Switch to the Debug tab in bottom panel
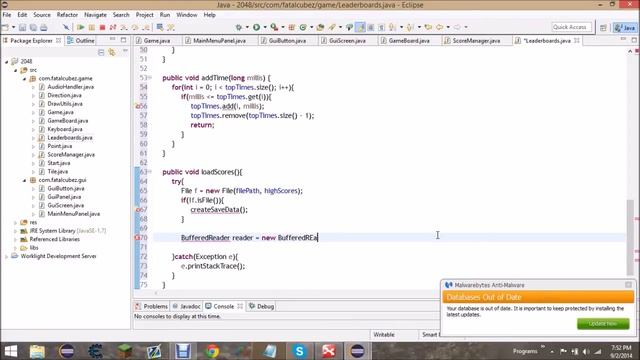 pyautogui.click(x=261, y=306)
